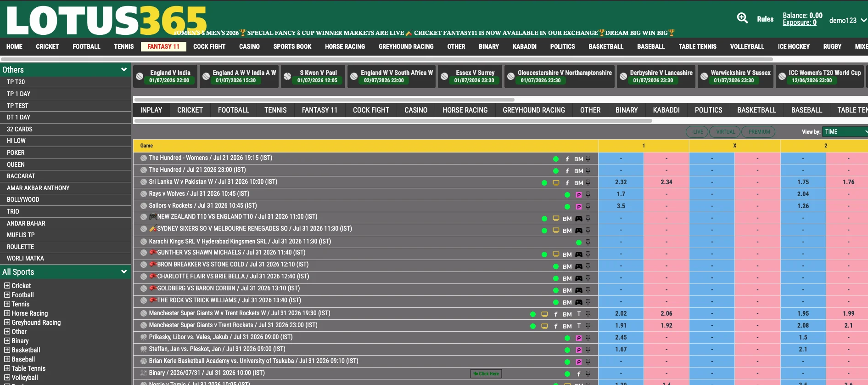
Task: Pin The Hundred - Womens match
Action: point(588,159)
